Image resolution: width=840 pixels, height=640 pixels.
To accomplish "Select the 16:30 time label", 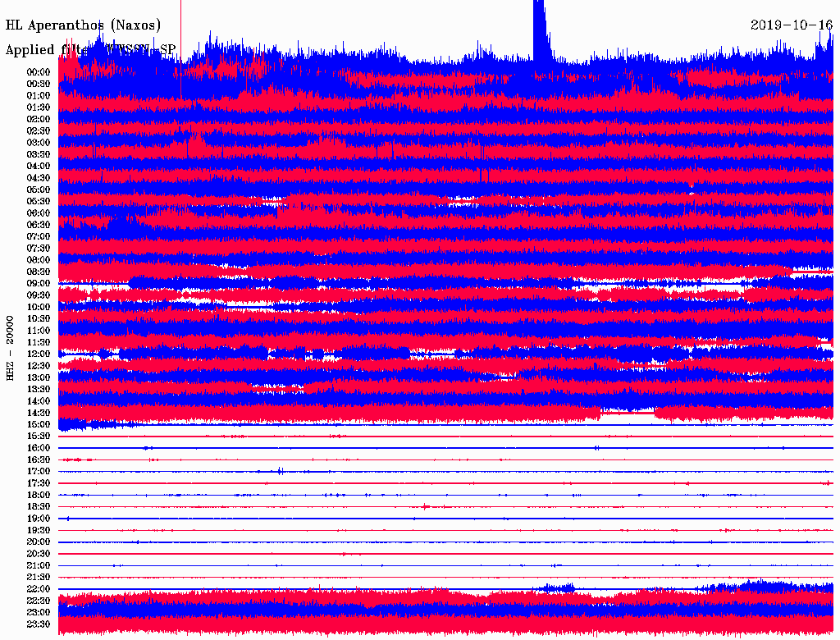I will (39, 460).
